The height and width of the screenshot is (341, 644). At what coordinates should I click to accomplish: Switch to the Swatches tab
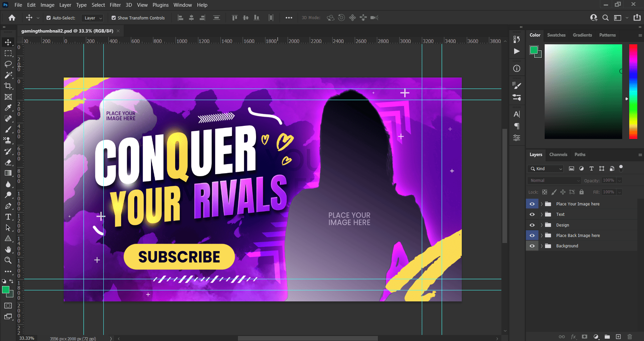click(556, 35)
